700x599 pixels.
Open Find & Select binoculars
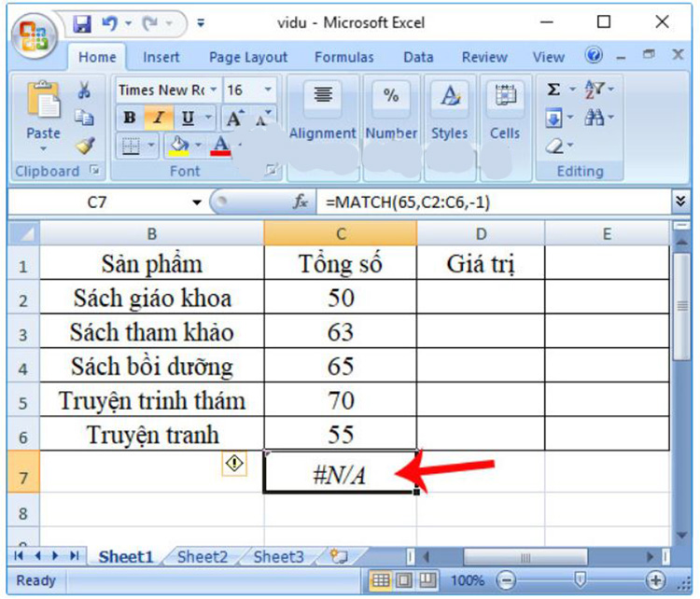click(594, 118)
